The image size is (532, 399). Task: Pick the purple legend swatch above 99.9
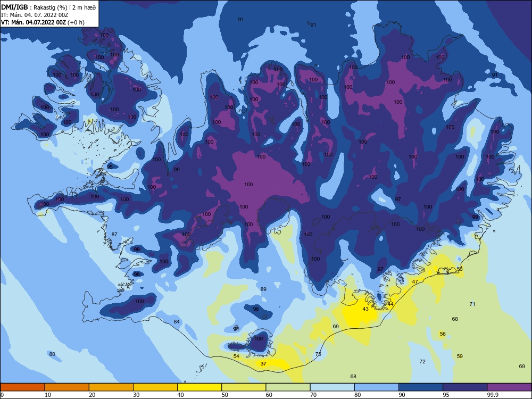click(x=509, y=387)
